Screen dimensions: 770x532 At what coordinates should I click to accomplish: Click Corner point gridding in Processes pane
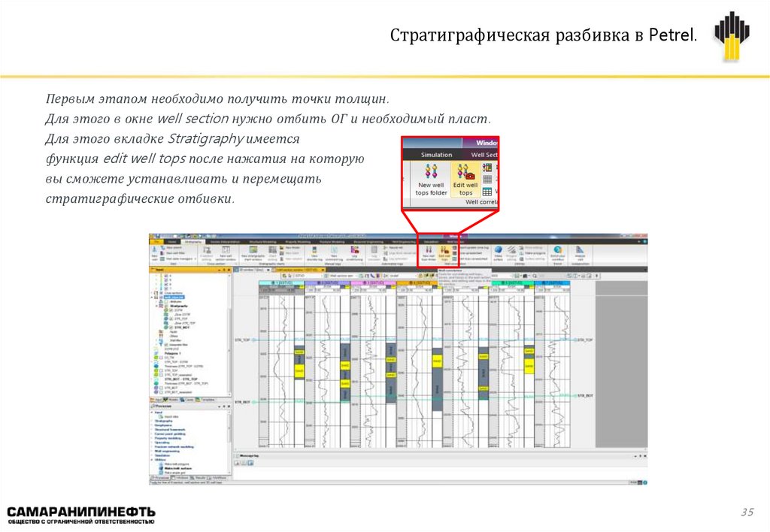click(170, 434)
